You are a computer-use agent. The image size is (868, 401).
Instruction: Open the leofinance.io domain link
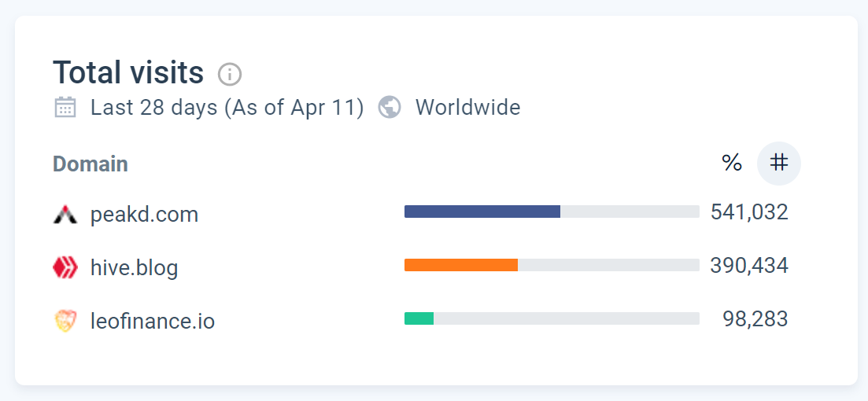pyautogui.click(x=153, y=321)
